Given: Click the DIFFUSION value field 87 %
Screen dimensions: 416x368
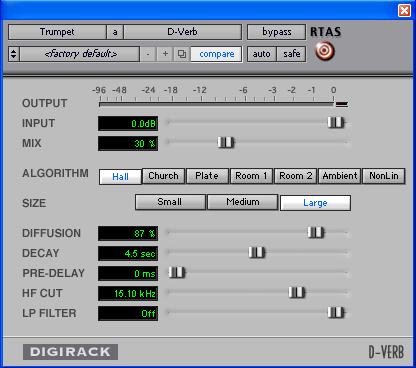Looking at the screenshot, I should pyautogui.click(x=128, y=233).
